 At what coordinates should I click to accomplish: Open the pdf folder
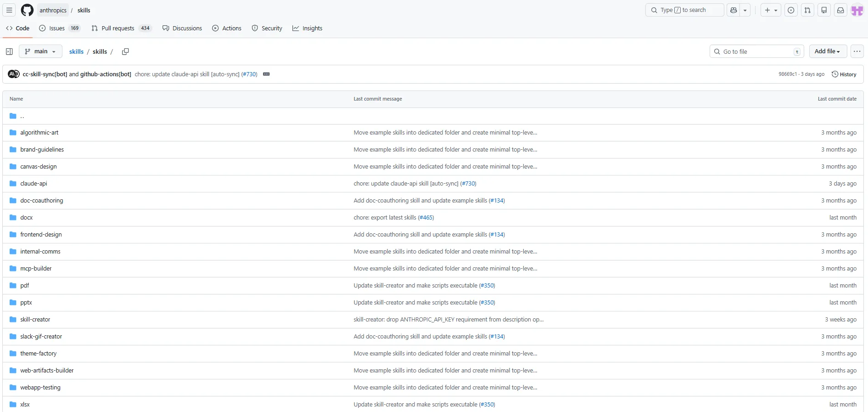tap(25, 285)
